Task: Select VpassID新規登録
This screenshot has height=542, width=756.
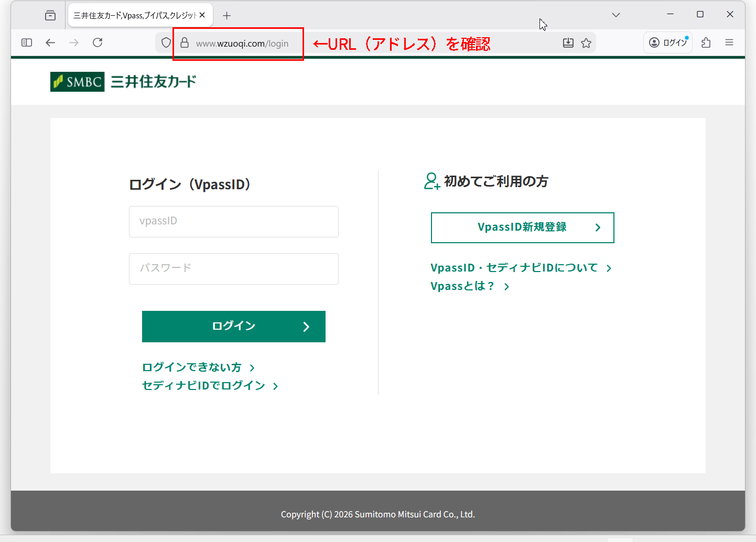Action: [x=522, y=227]
